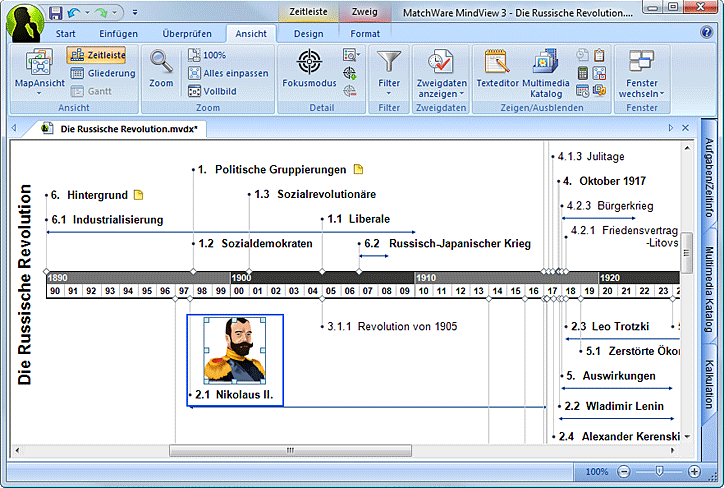Open Zweigdaten anzeigen dropdown
Image resolution: width=724 pixels, height=488 pixels.
[441, 73]
